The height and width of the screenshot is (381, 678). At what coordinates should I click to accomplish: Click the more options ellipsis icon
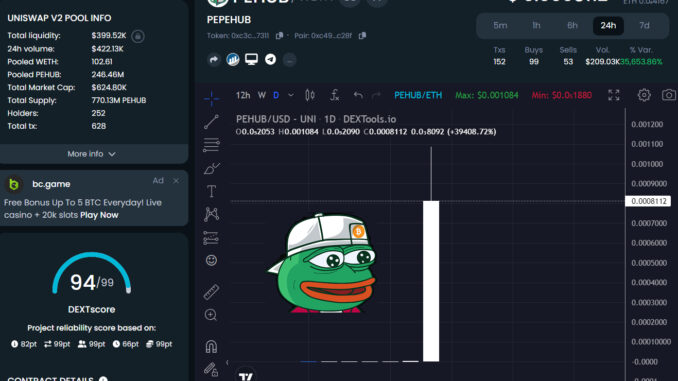point(290,60)
